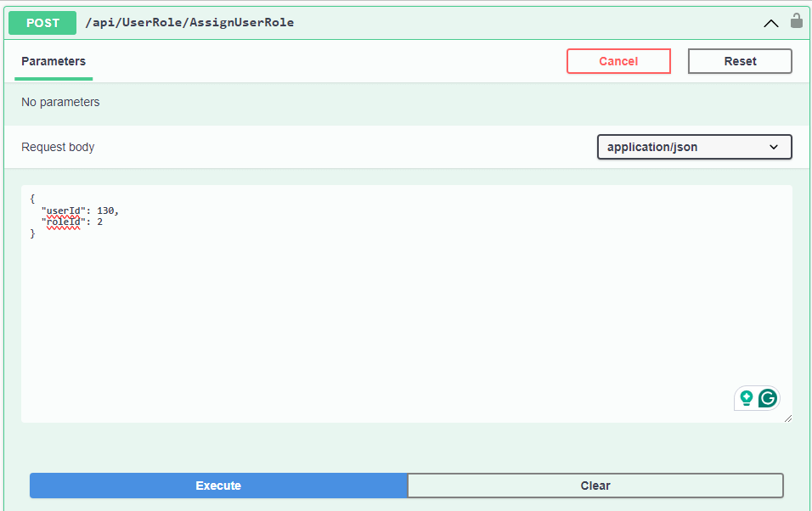Click the Cancel button to stop editing
This screenshot has height=511, width=812.
tap(618, 61)
